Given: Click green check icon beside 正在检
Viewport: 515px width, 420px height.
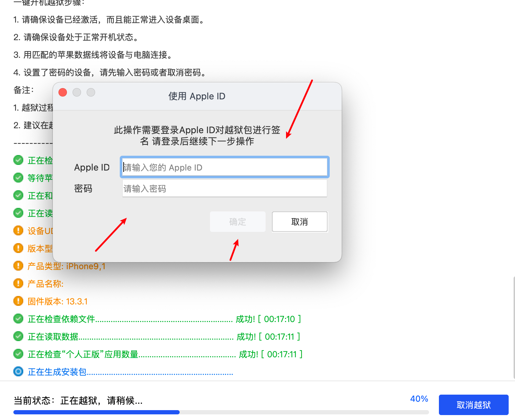Looking at the screenshot, I should click(x=18, y=160).
